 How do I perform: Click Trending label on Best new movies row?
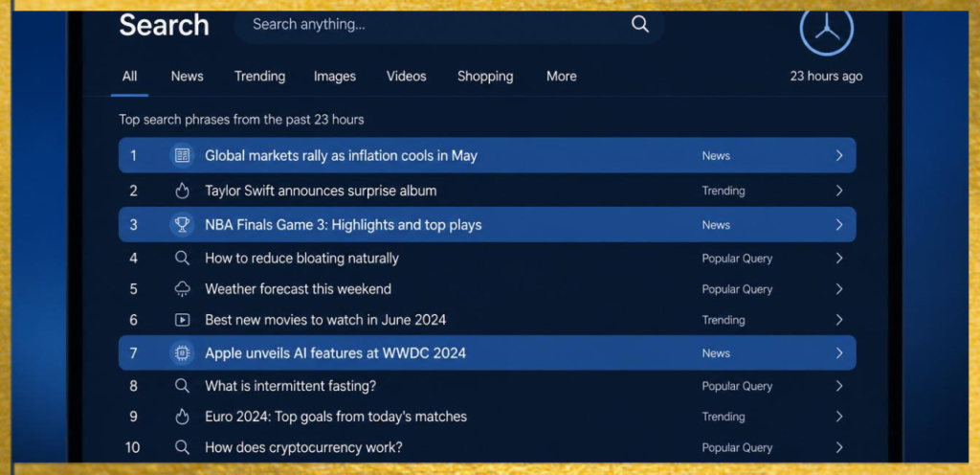724,320
